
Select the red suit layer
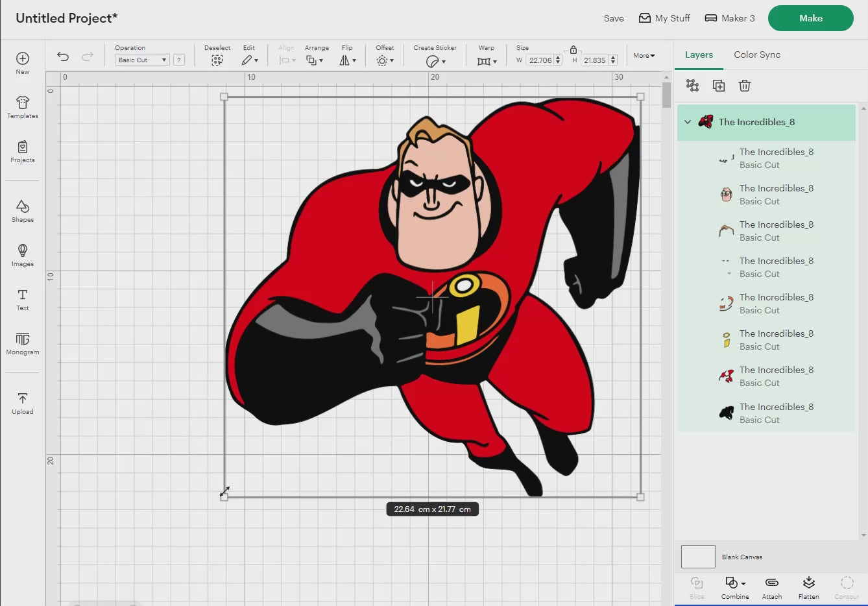point(766,376)
